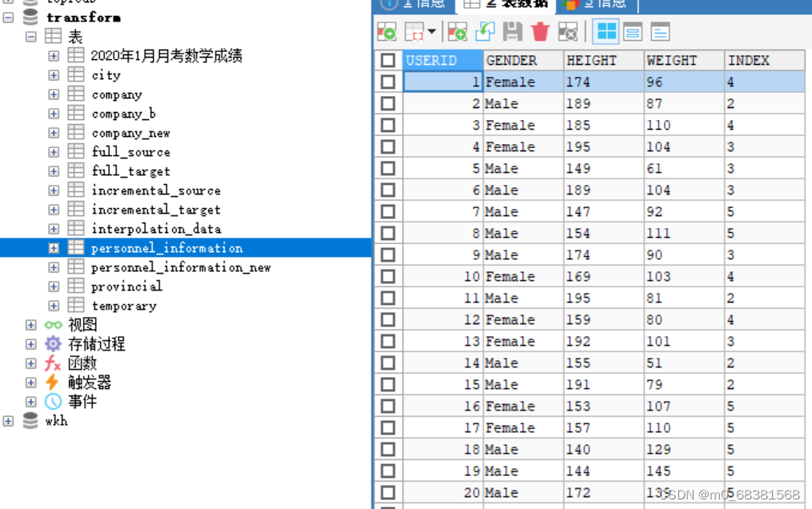Viewport: 812px width, 509px height.
Task: Open the incremental_source table
Action: click(x=155, y=190)
